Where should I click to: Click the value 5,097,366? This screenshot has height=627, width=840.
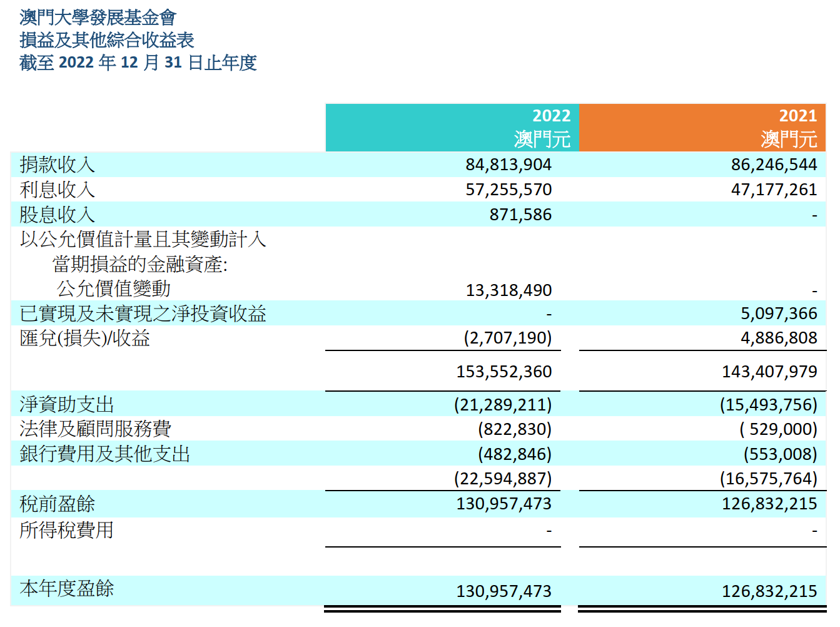click(779, 313)
